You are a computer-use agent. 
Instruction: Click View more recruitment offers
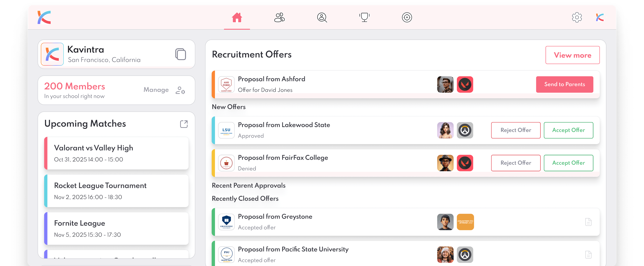point(572,55)
